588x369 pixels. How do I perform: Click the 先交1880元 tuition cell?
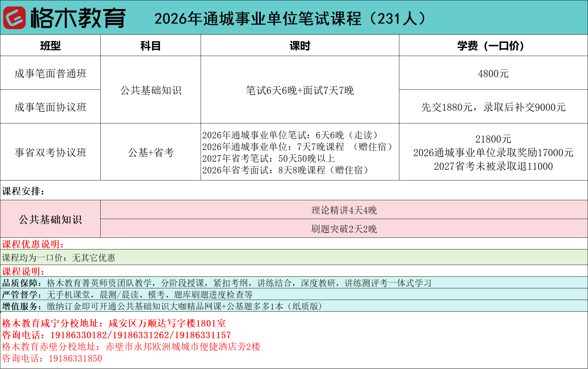pyautogui.click(x=493, y=107)
